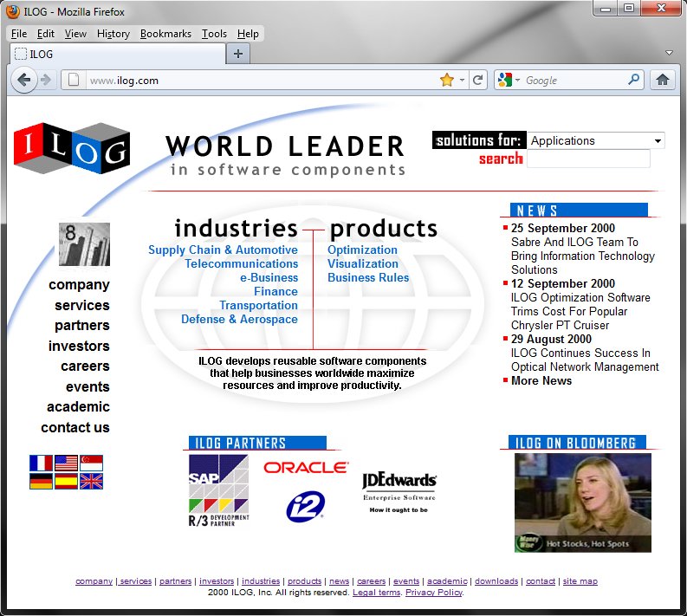Open the Finance industry link
The width and height of the screenshot is (687, 616).
(x=276, y=292)
